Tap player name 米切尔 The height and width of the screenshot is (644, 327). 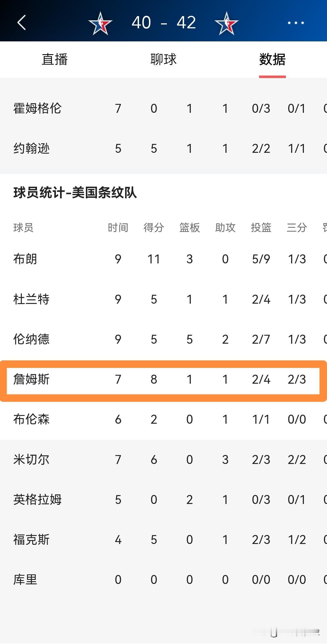click(31, 460)
